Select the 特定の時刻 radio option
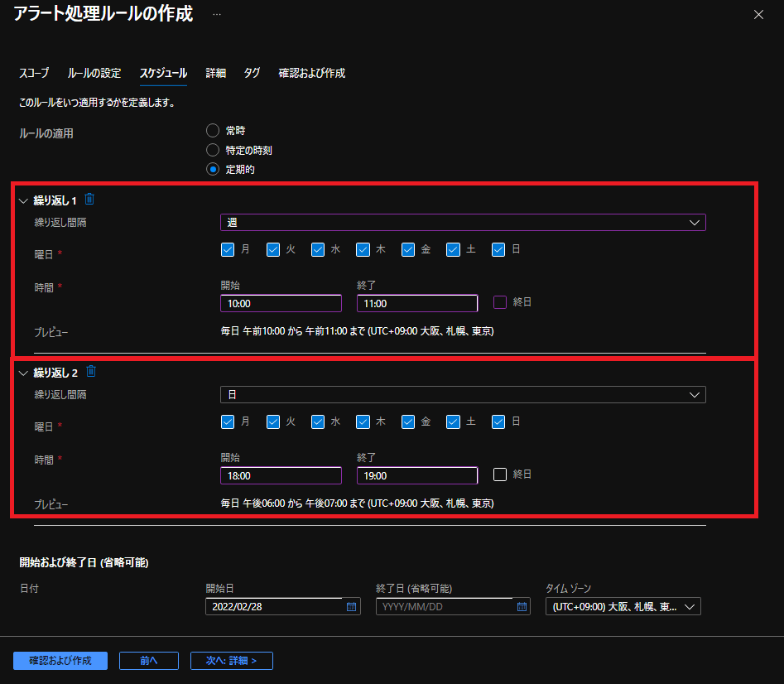 point(213,150)
